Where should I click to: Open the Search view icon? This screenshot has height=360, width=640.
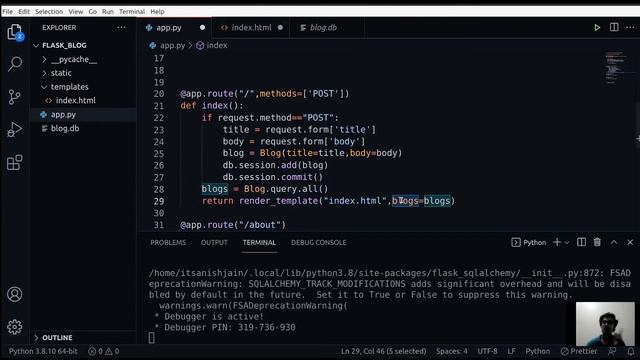[x=15, y=64]
